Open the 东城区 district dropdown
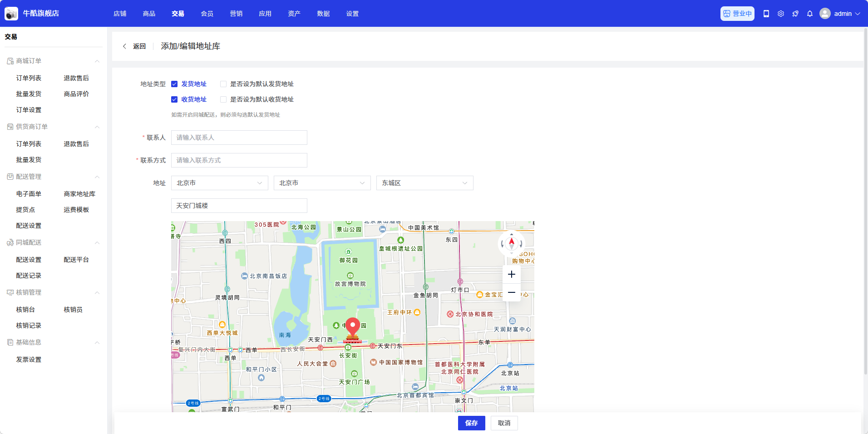Image resolution: width=868 pixels, height=434 pixels. (424, 183)
